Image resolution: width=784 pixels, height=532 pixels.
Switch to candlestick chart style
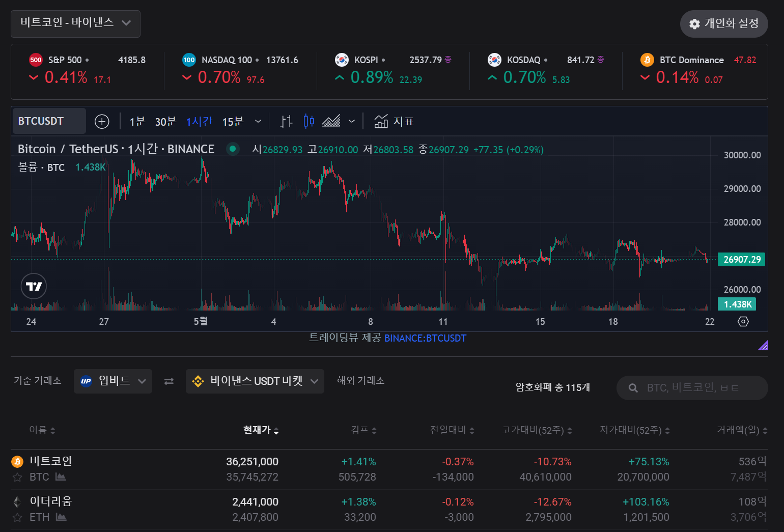[x=309, y=122]
